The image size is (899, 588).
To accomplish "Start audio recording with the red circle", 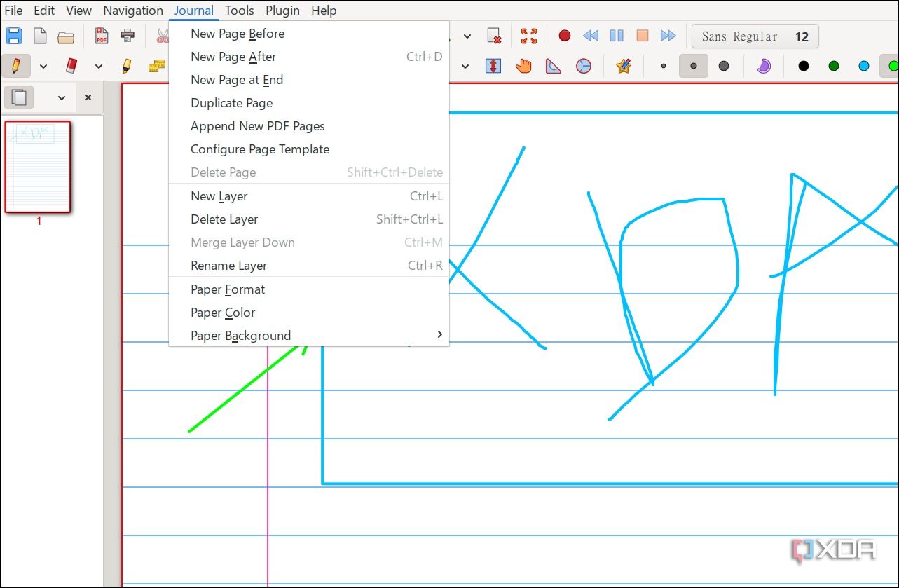I will (564, 36).
